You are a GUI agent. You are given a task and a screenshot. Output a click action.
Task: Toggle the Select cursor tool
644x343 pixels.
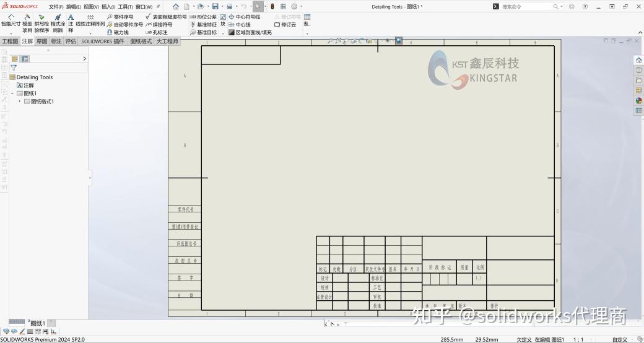point(258,7)
